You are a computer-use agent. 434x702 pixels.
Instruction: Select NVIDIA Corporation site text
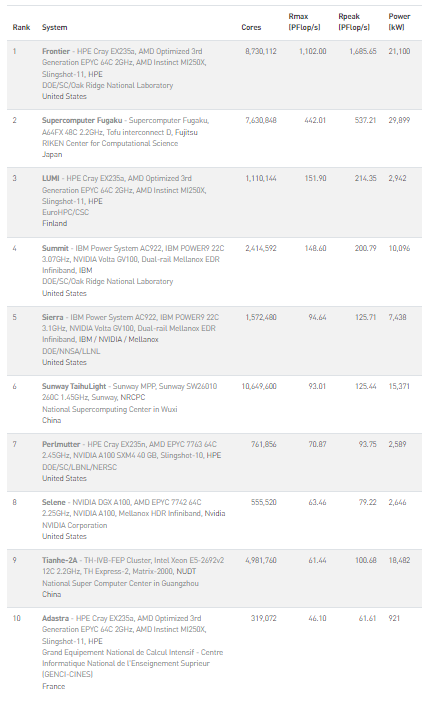point(74,525)
